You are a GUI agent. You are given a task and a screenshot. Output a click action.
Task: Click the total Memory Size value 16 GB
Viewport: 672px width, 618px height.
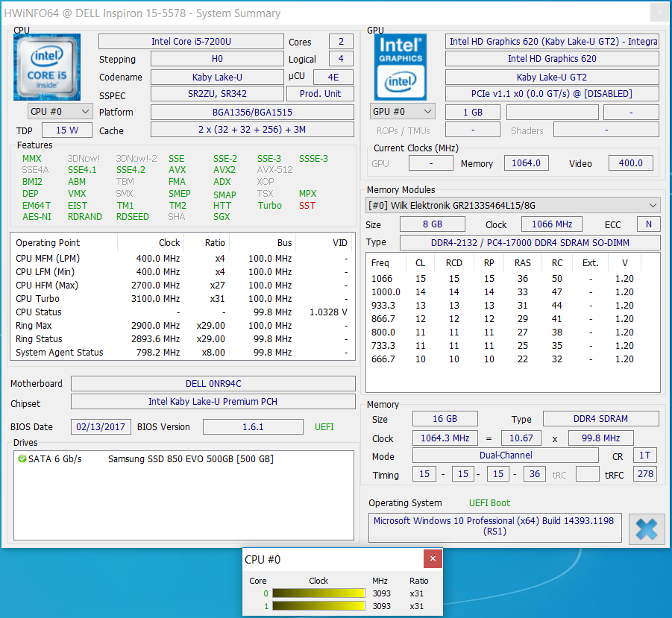445,419
